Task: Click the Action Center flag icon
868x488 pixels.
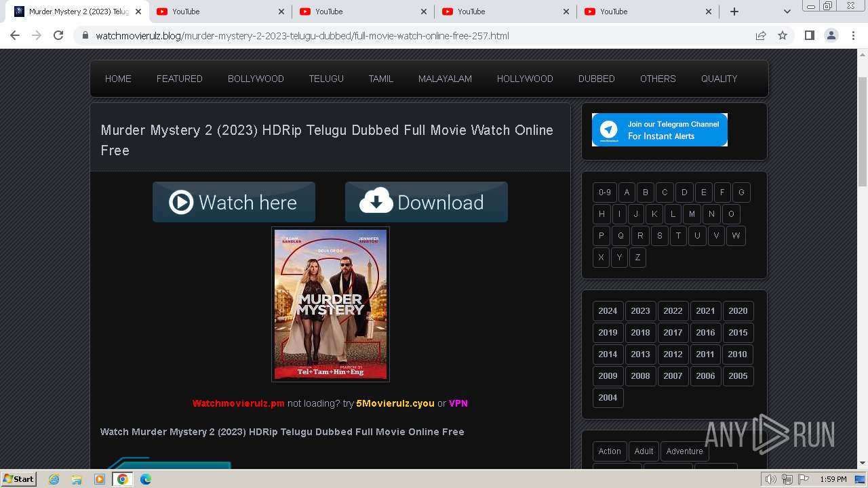Action: 803,479
